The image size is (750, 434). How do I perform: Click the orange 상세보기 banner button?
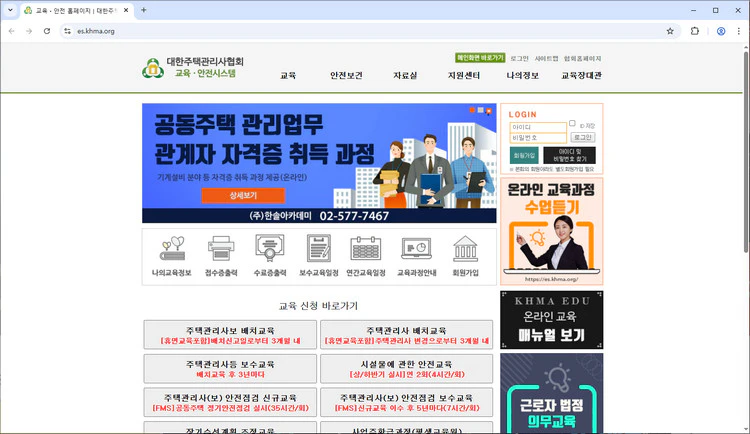243,195
